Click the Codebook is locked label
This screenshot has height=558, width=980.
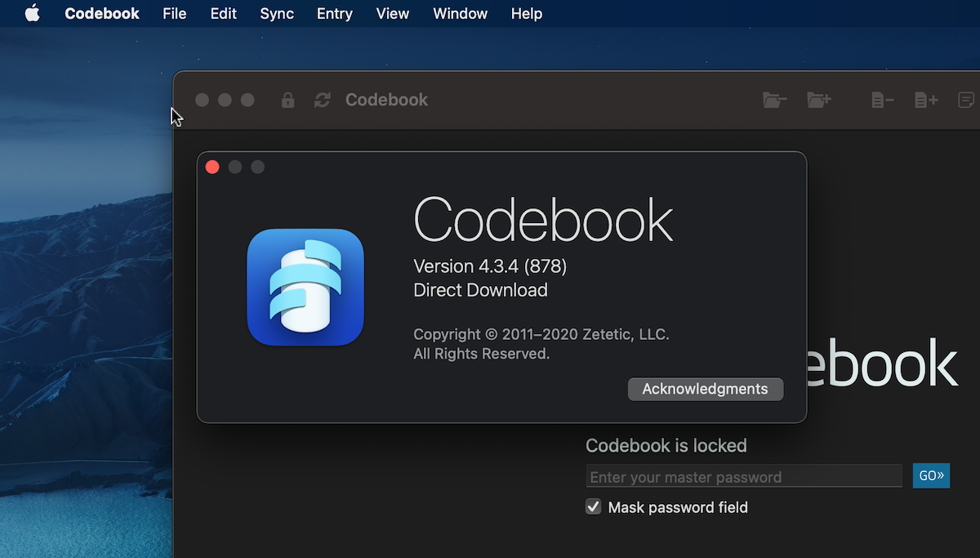click(666, 445)
